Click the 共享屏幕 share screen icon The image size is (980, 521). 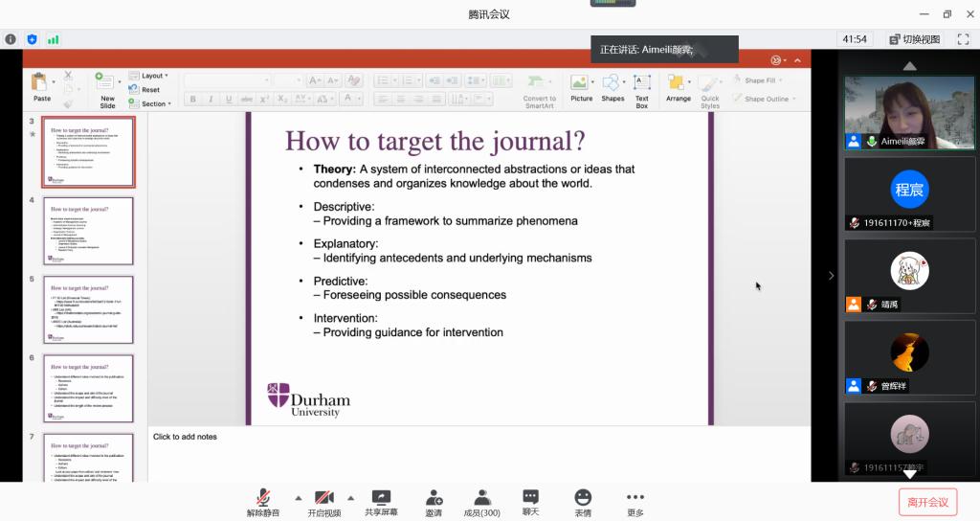pyautogui.click(x=381, y=497)
